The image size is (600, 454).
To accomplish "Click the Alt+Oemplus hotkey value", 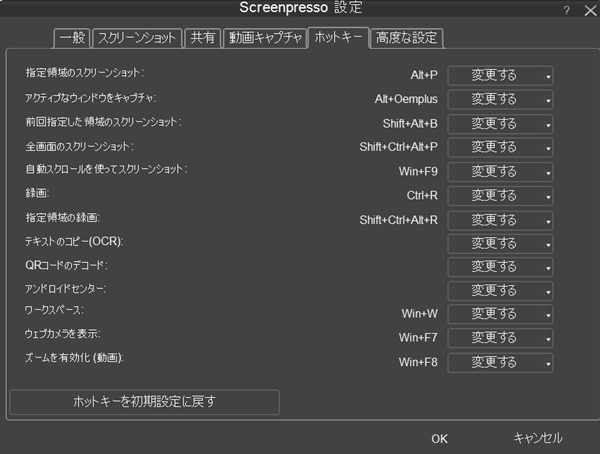I will pos(406,99).
